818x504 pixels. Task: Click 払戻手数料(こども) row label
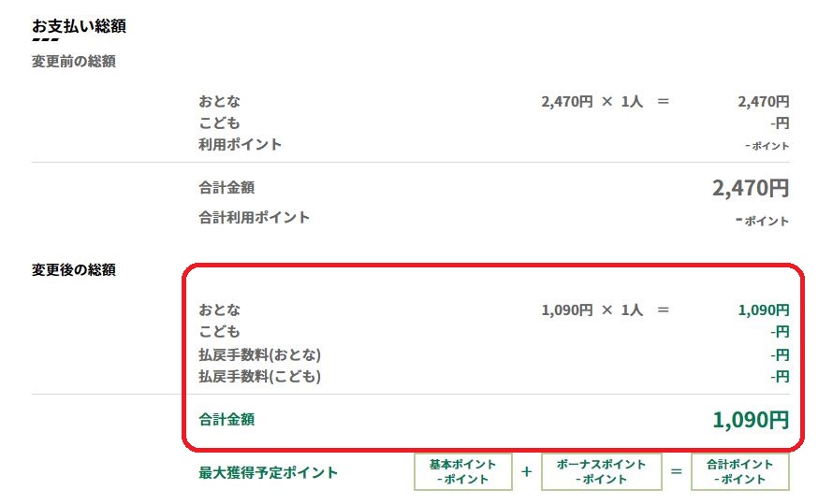[x=260, y=376]
